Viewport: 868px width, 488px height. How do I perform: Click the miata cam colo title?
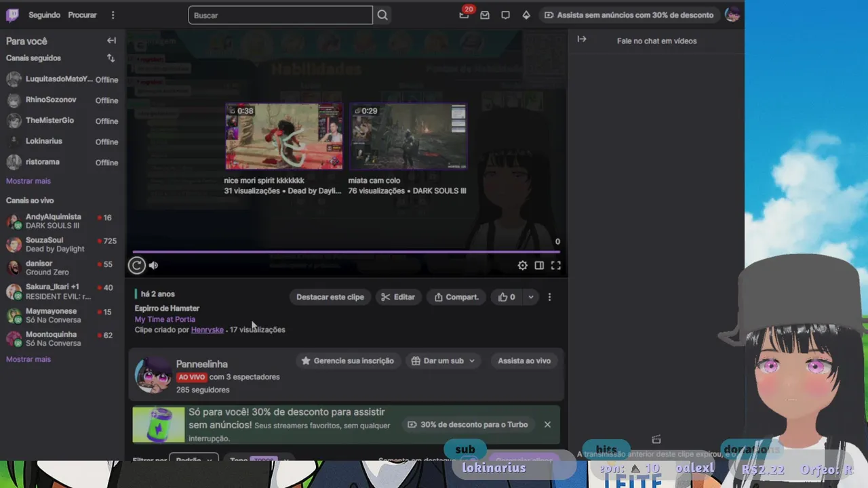tap(374, 180)
